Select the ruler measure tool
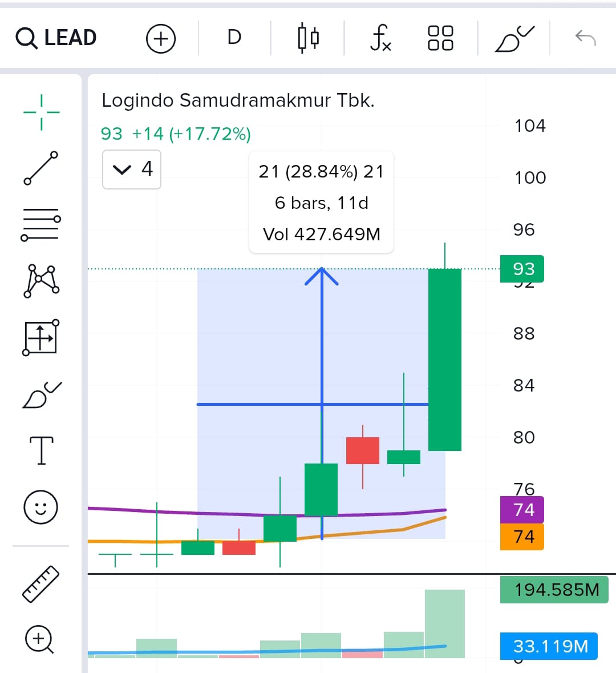 [x=40, y=584]
